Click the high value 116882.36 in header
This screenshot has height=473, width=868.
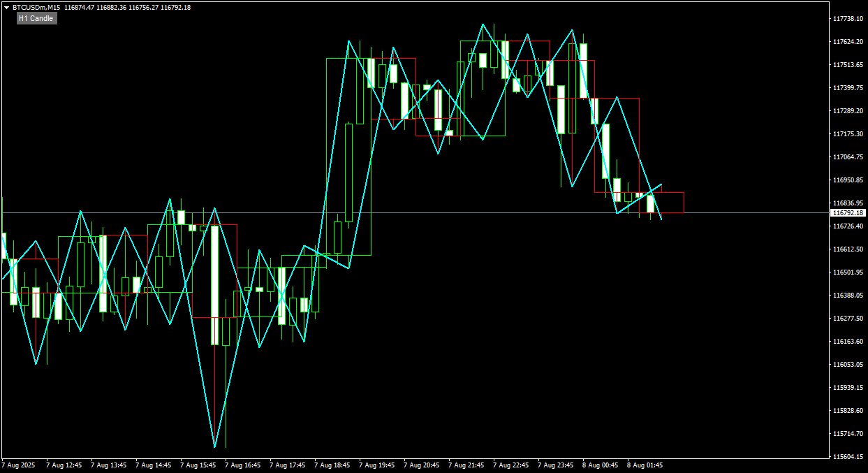pos(112,8)
